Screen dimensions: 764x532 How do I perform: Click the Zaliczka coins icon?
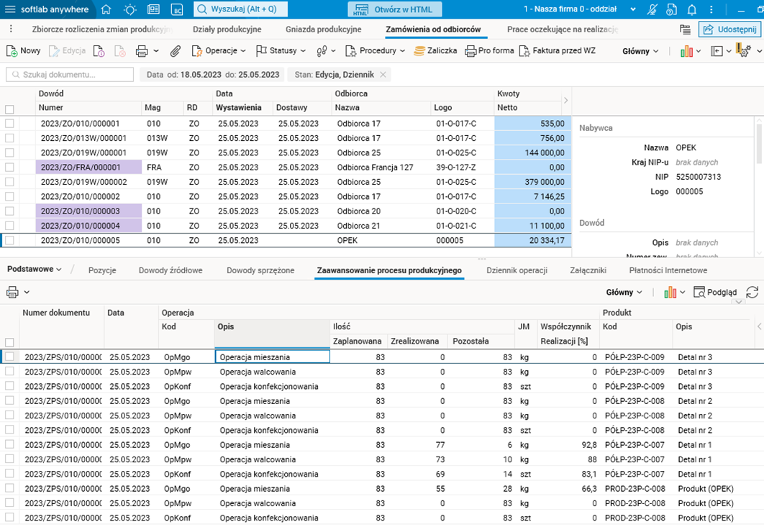(419, 51)
